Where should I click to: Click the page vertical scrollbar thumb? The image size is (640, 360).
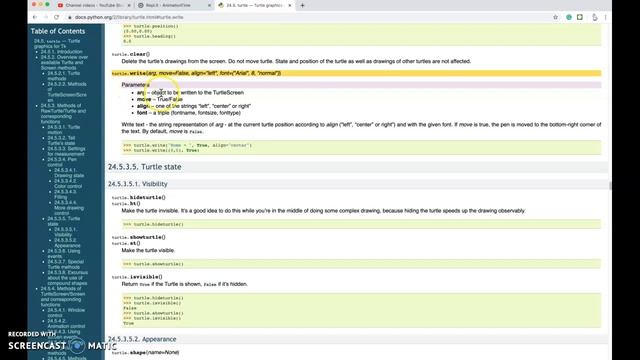[x=610, y=186]
